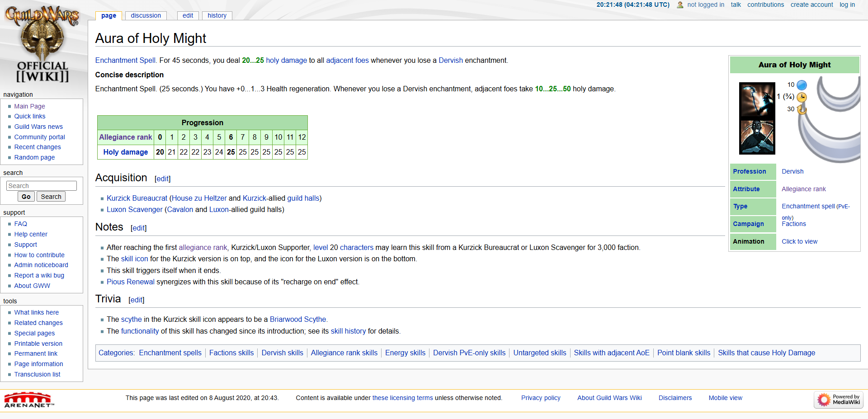The width and height of the screenshot is (868, 419).
Task: Open Transclusion list link
Action: pos(37,374)
